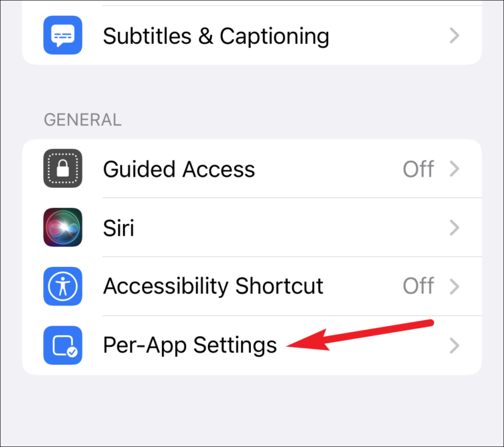Open the Subtitles & Captioning label
This screenshot has height=447, width=504.
click(216, 36)
